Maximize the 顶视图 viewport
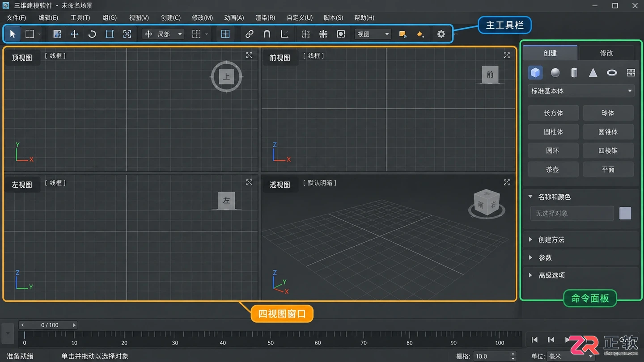 249,55
